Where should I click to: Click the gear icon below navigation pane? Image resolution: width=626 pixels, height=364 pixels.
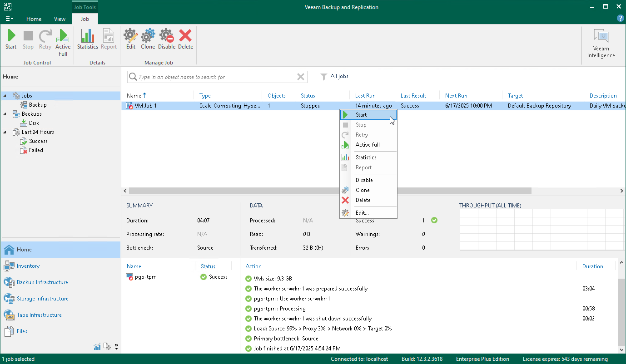[108, 347]
